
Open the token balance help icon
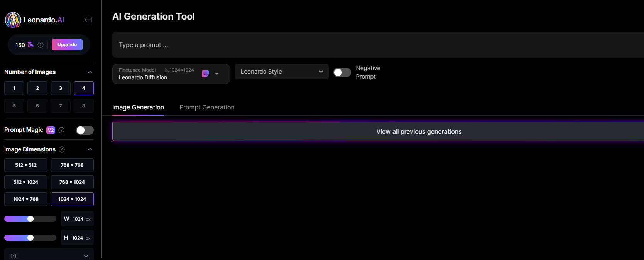[x=41, y=45]
